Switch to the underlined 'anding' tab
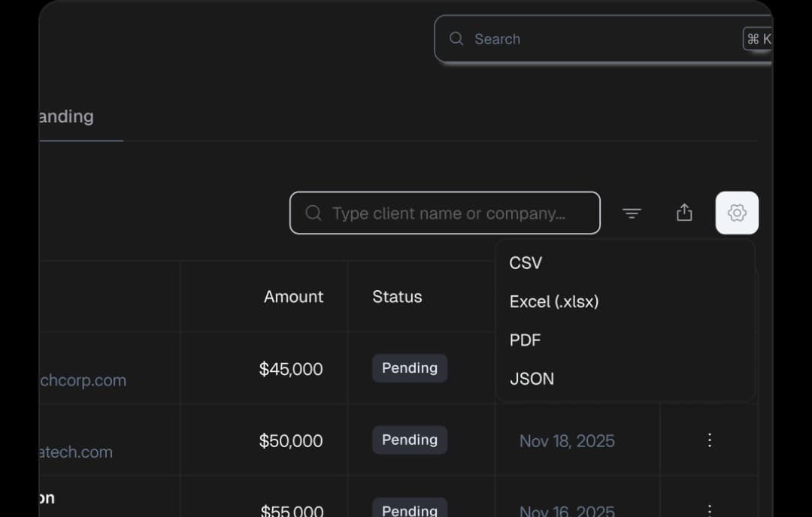Viewport: 812px width, 517px height. pos(65,116)
